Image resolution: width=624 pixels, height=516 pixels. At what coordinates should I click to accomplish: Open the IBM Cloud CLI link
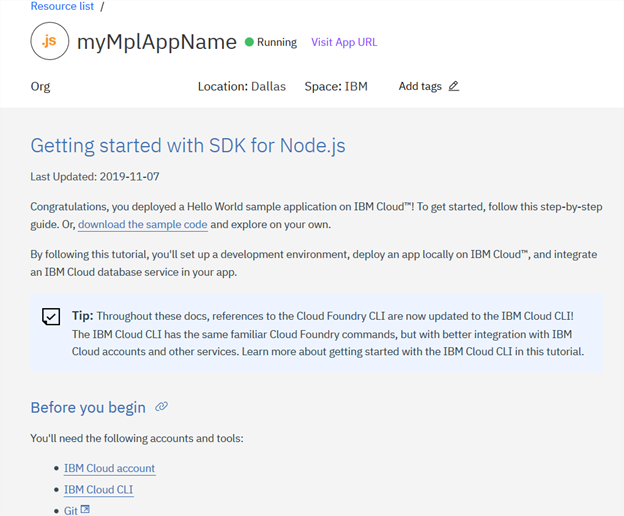98,490
